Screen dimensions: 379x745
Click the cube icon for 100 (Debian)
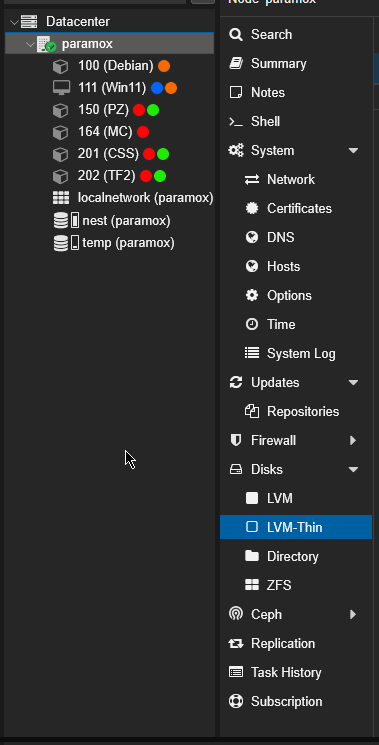point(60,66)
